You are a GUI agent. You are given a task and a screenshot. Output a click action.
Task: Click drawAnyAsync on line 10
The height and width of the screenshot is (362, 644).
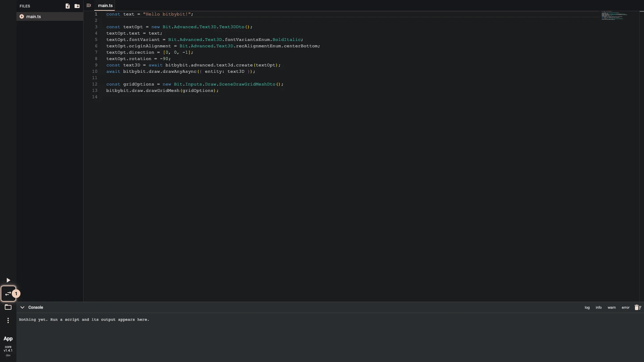pos(179,71)
